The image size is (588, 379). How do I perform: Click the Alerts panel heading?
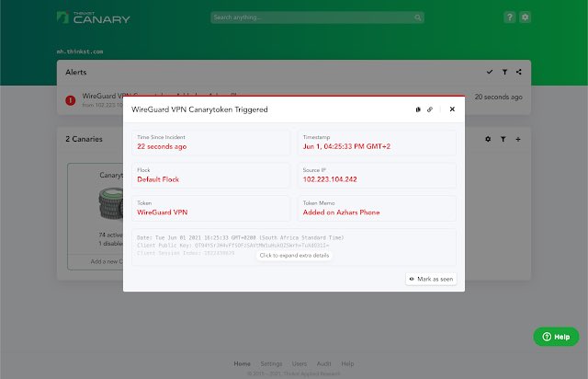[75, 72]
